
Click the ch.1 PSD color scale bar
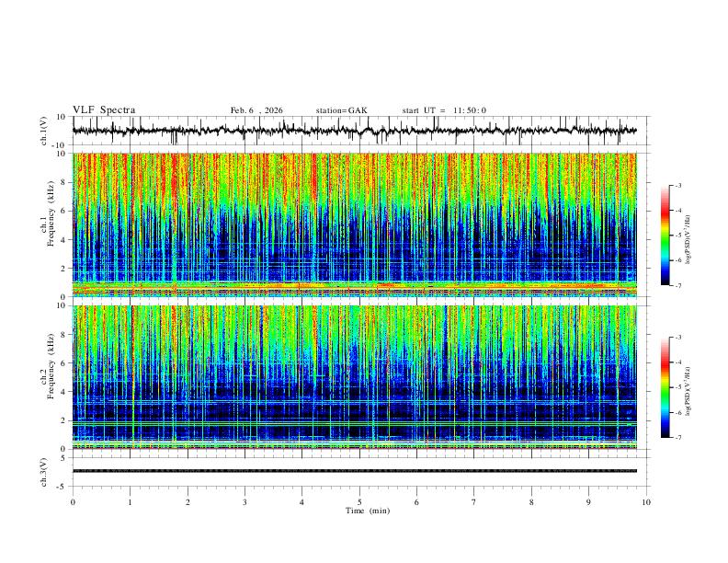click(665, 236)
